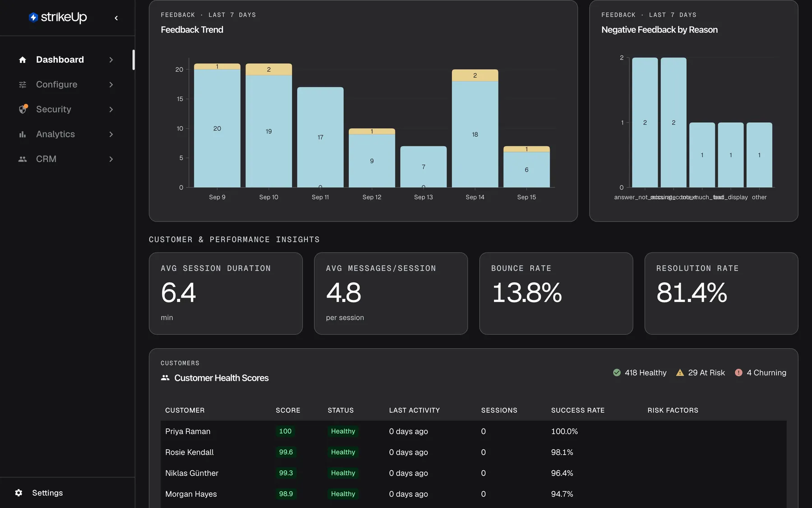This screenshot has width=812, height=508.
Task: Click the Sep 14 positive feedback bar
Action: 475,134
